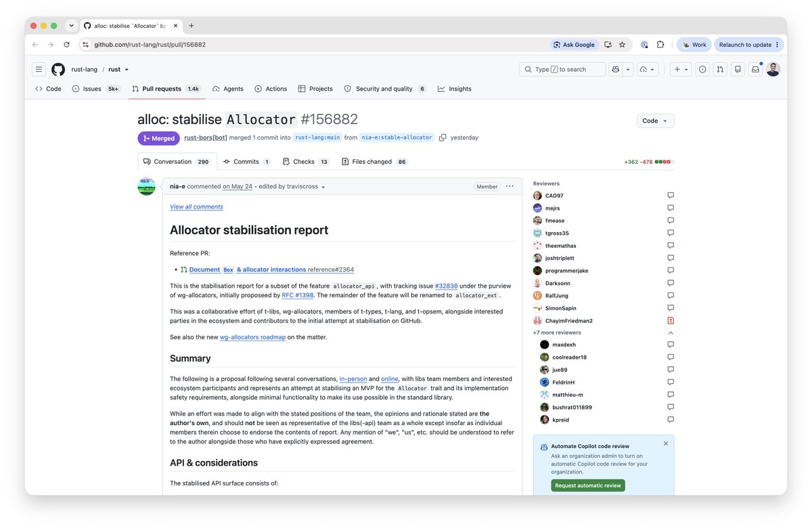Click the View all comments link
This screenshot has width=812, height=528.
[196, 206]
